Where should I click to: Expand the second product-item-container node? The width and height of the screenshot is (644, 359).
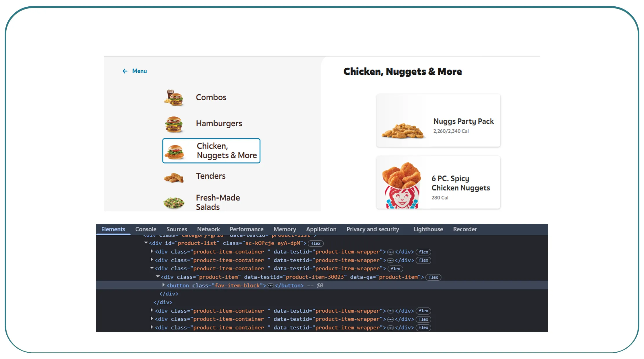pos(152,260)
